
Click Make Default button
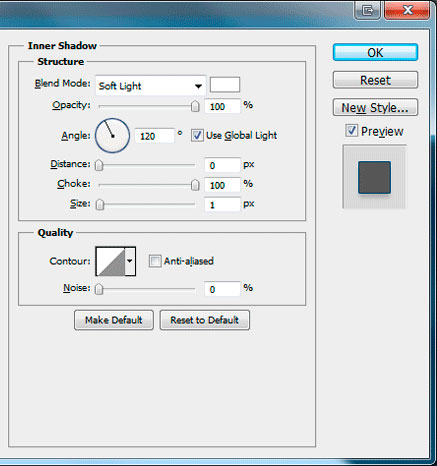coord(114,320)
